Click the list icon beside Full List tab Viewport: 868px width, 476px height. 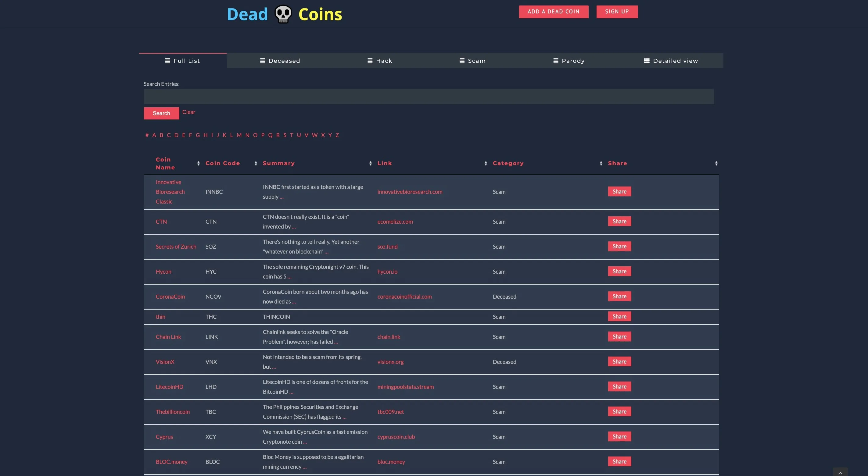tap(167, 61)
